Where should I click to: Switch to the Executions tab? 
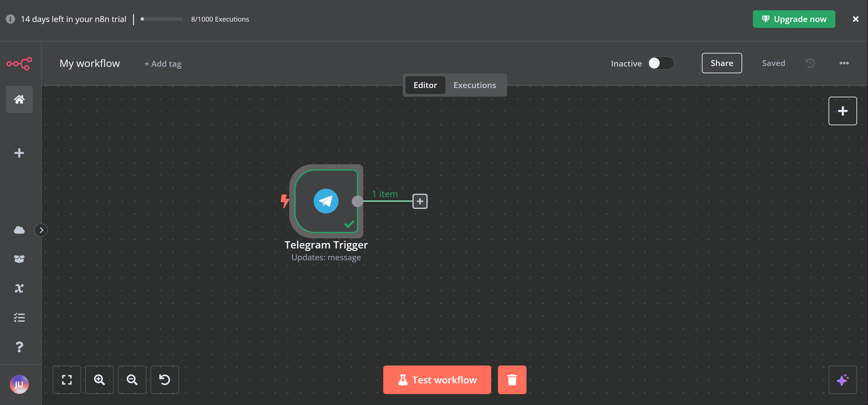pyautogui.click(x=474, y=85)
